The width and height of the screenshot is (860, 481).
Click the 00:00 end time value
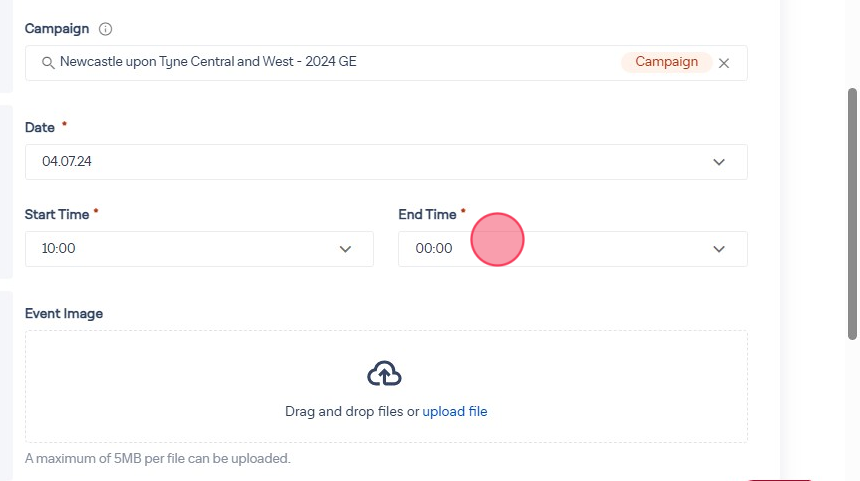[434, 249]
